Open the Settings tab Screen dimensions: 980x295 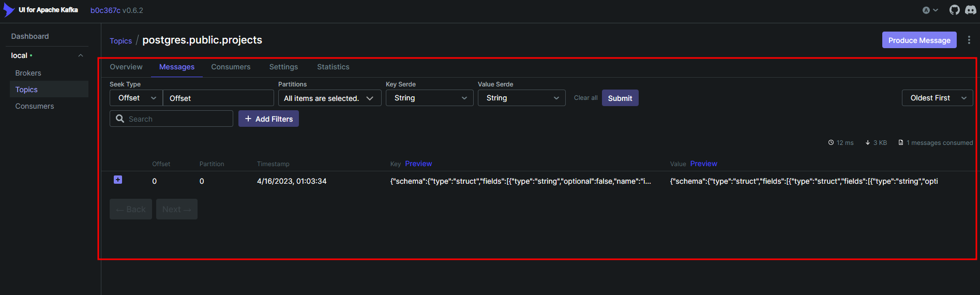pyautogui.click(x=283, y=67)
